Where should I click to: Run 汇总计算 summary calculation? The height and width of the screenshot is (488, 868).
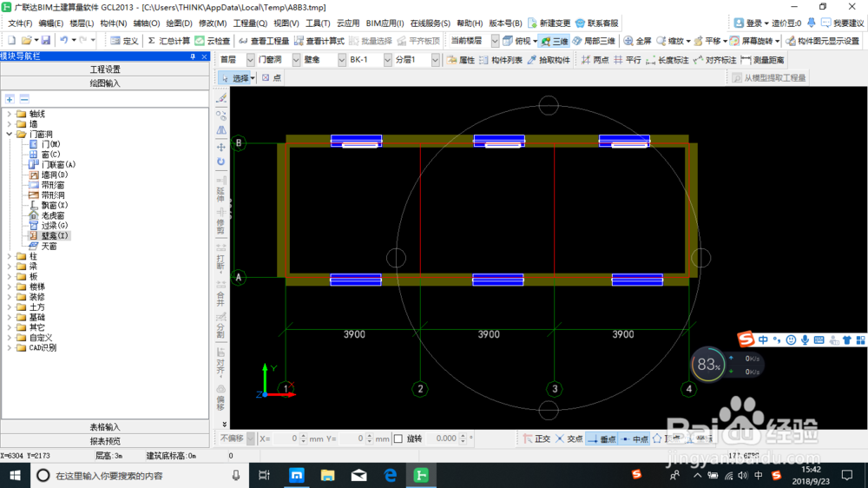169,41
